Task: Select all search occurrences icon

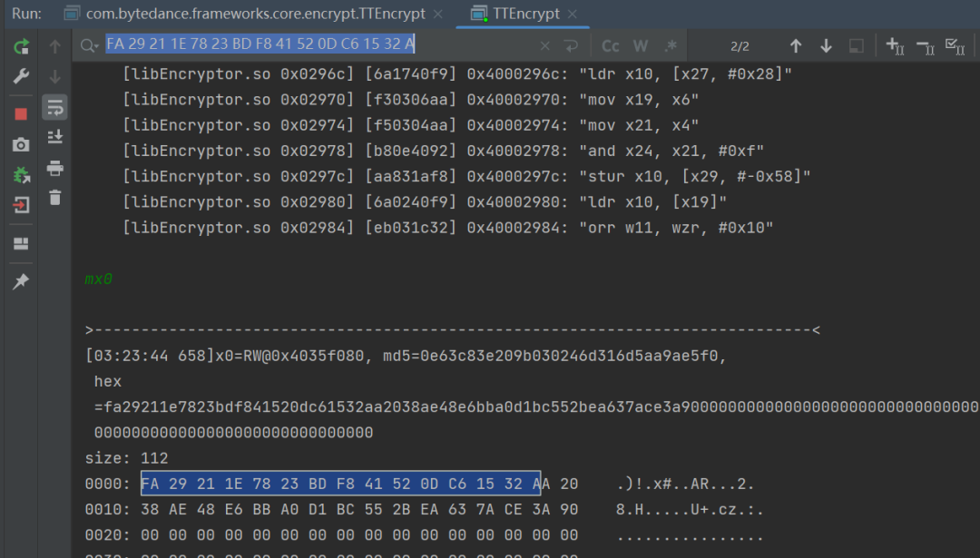Action: [955, 46]
